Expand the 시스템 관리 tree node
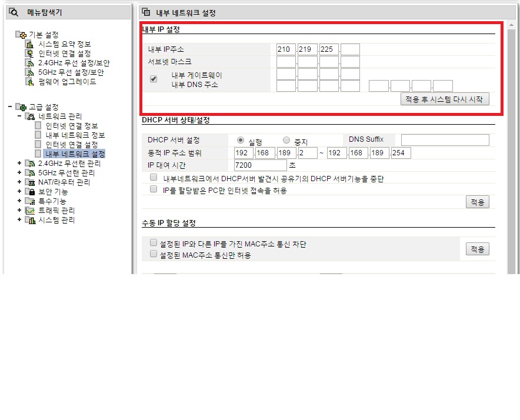The height and width of the screenshot is (420, 520). tap(19, 219)
